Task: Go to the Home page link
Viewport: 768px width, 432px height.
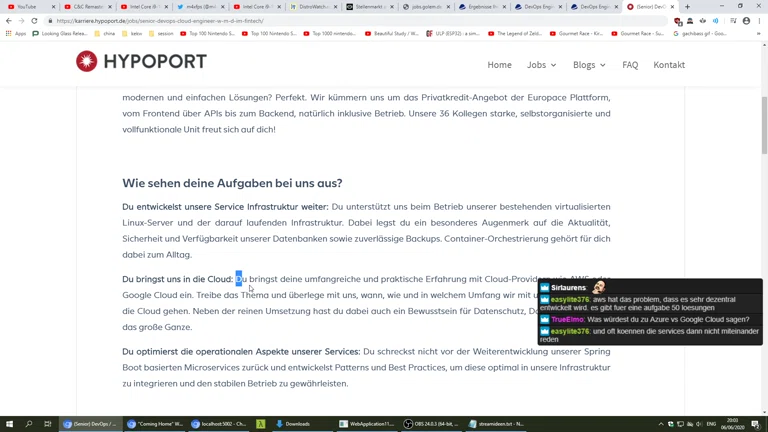Action: click(x=499, y=65)
